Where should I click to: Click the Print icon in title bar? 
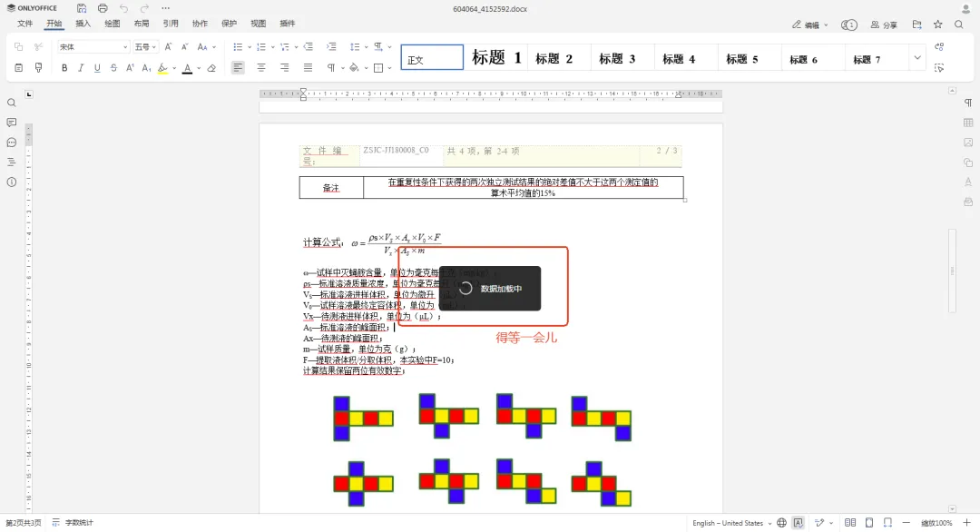click(x=103, y=8)
